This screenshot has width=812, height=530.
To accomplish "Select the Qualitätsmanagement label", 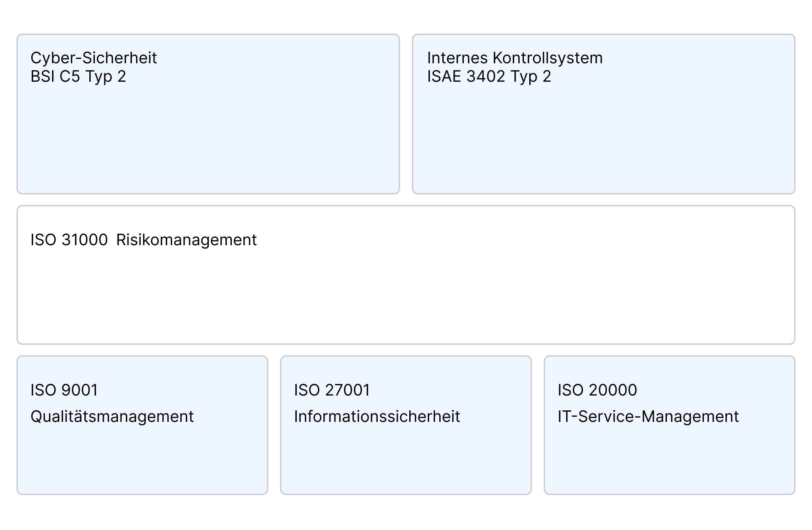I will (112, 416).
